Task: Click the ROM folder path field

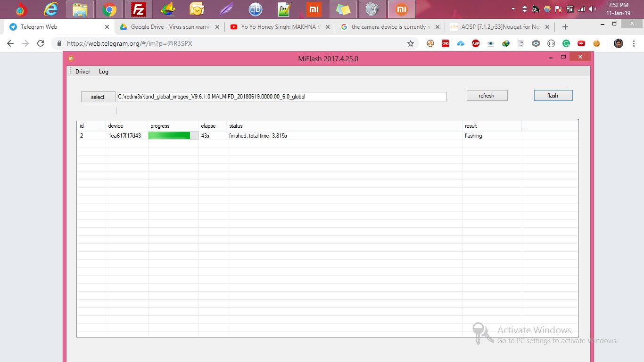Action: click(x=281, y=97)
